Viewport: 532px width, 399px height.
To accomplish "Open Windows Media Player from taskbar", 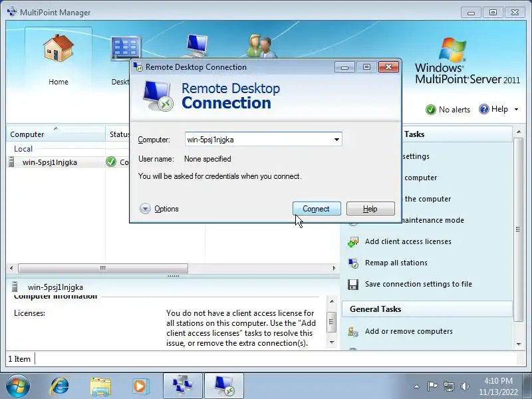I will point(140,386).
